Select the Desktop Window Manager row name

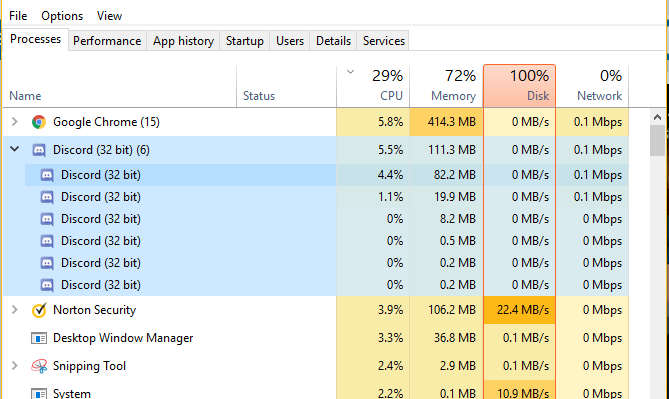(x=123, y=338)
